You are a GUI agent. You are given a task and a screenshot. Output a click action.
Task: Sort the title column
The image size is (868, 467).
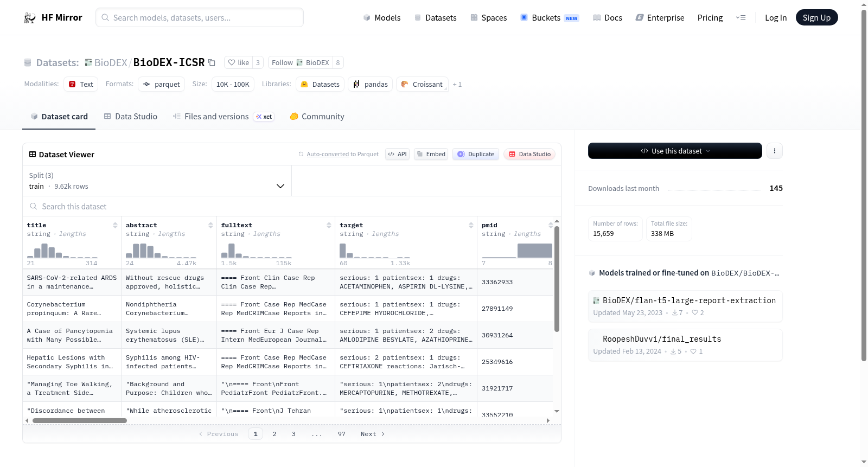tap(115, 225)
